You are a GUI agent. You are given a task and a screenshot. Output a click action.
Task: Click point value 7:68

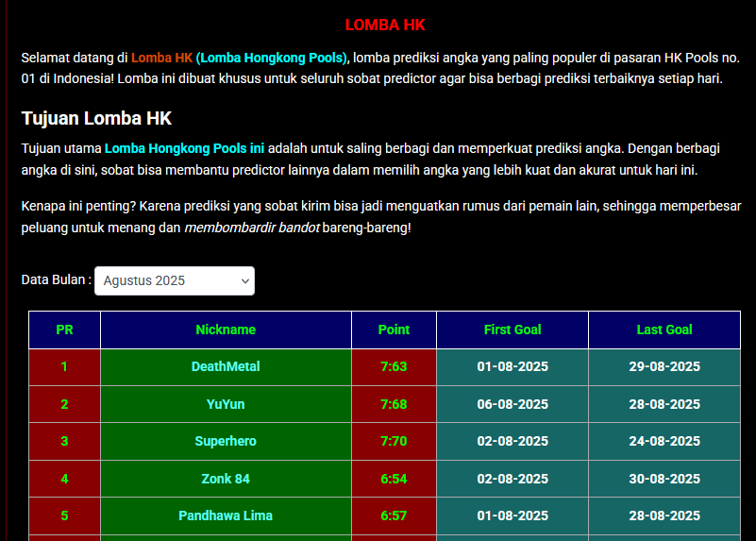pyautogui.click(x=394, y=404)
